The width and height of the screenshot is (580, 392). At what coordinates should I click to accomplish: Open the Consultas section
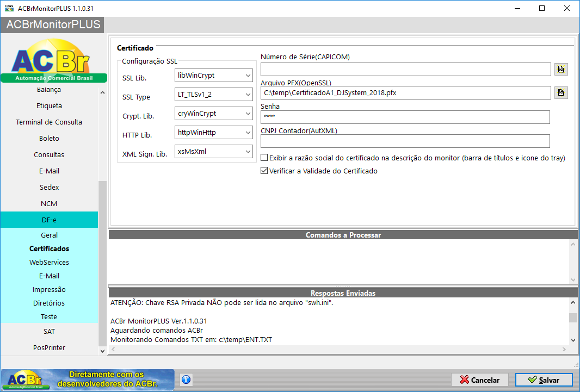(49, 154)
